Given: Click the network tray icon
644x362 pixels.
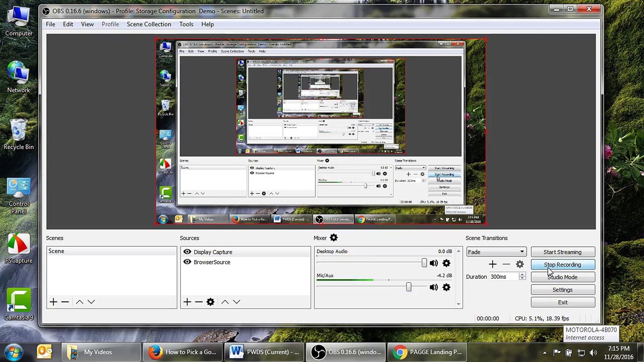Looking at the screenshot, I should pos(581,352).
